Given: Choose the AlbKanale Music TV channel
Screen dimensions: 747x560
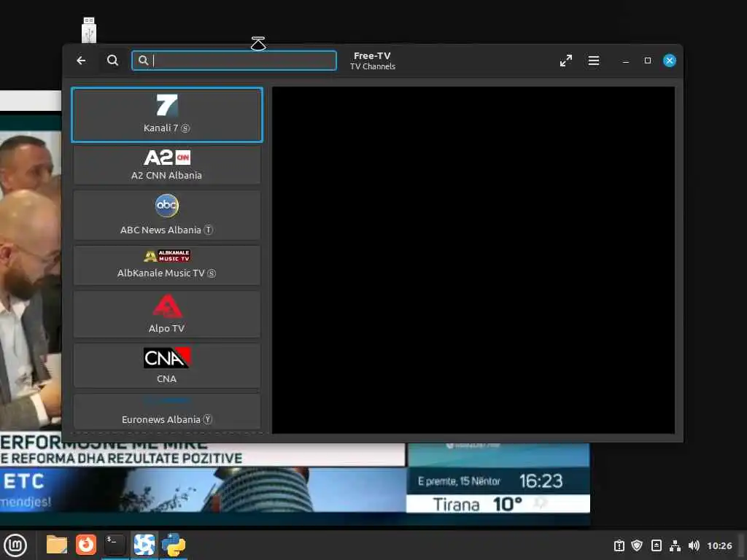Looking at the screenshot, I should pyautogui.click(x=167, y=265).
